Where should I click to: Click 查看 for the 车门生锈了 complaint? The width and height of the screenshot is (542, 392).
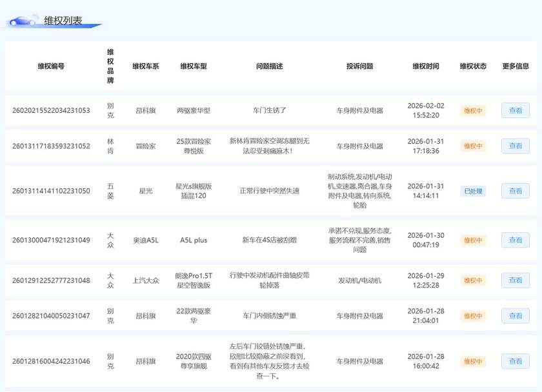click(515, 110)
